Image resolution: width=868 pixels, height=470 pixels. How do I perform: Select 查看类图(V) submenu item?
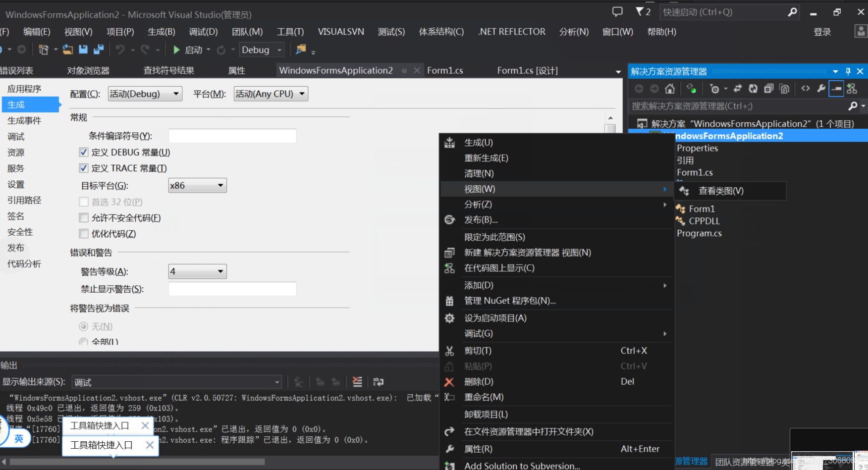[731, 191]
